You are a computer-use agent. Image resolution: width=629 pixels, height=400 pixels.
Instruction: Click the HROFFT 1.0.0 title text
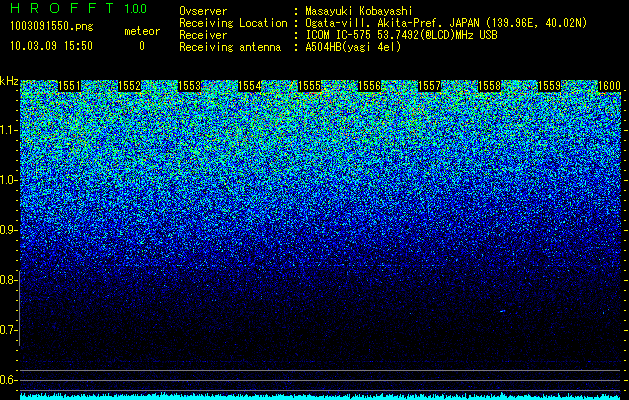79,8
